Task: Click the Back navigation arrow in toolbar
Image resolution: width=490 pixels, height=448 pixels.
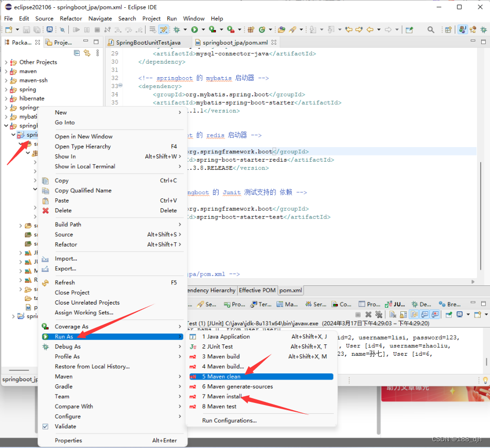Action: (x=370, y=30)
